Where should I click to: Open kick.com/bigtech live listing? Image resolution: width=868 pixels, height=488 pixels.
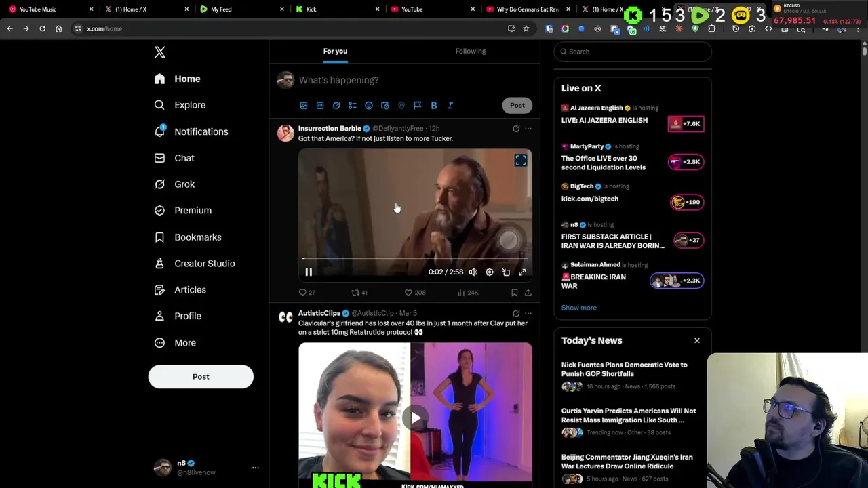(590, 199)
